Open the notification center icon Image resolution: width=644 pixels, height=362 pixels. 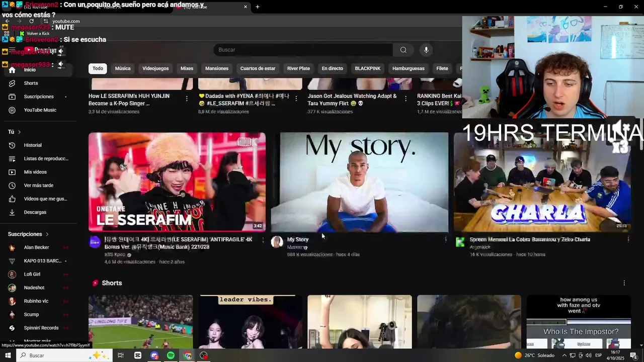coord(633,355)
